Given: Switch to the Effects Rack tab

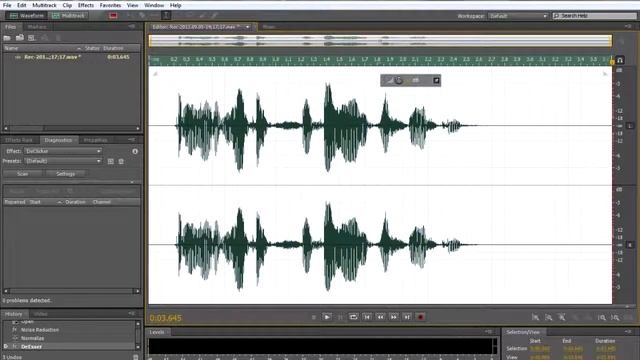Looking at the screenshot, I should (19, 140).
